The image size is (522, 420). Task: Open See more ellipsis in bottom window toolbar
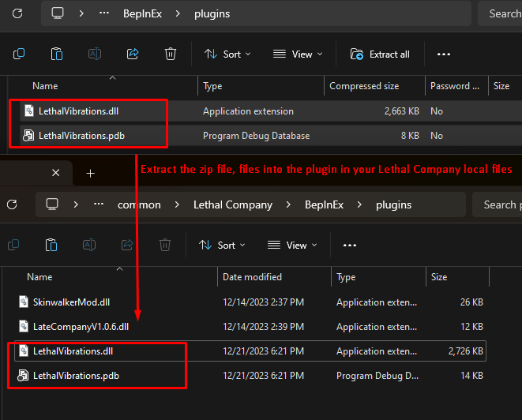pos(350,246)
